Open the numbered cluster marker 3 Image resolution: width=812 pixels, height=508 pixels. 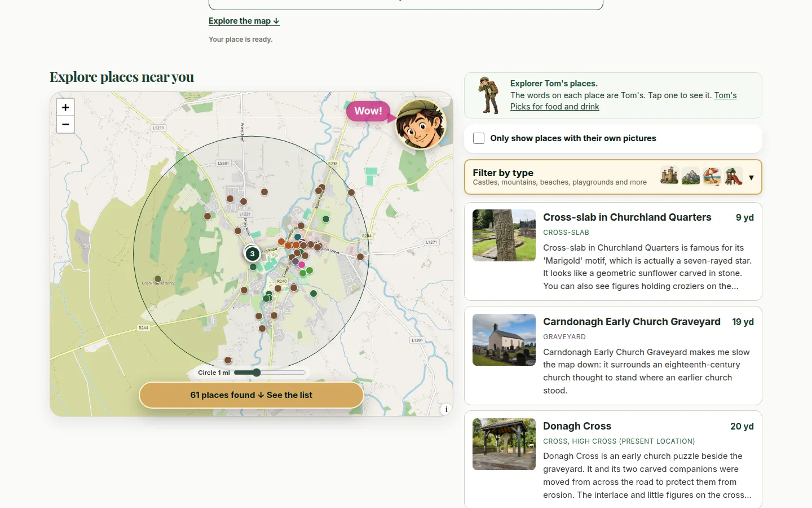click(253, 254)
